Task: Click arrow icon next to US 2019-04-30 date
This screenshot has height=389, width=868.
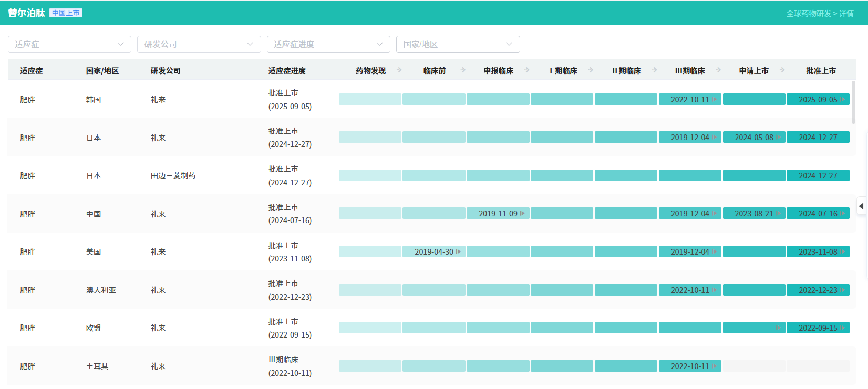Action: click(458, 252)
